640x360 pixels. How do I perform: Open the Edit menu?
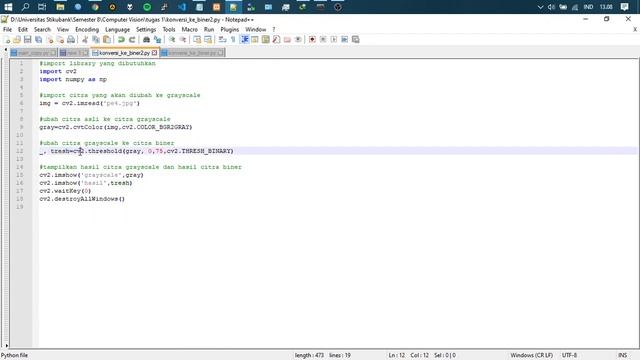(23, 29)
